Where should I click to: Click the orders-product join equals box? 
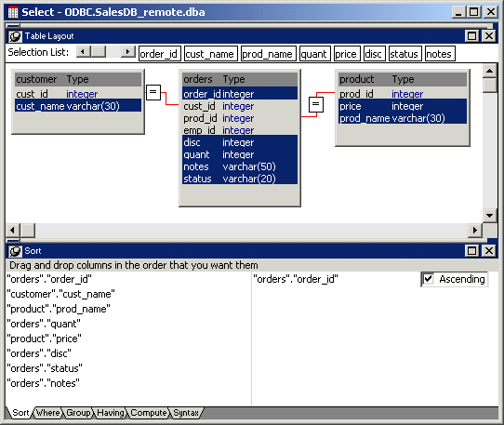click(316, 104)
